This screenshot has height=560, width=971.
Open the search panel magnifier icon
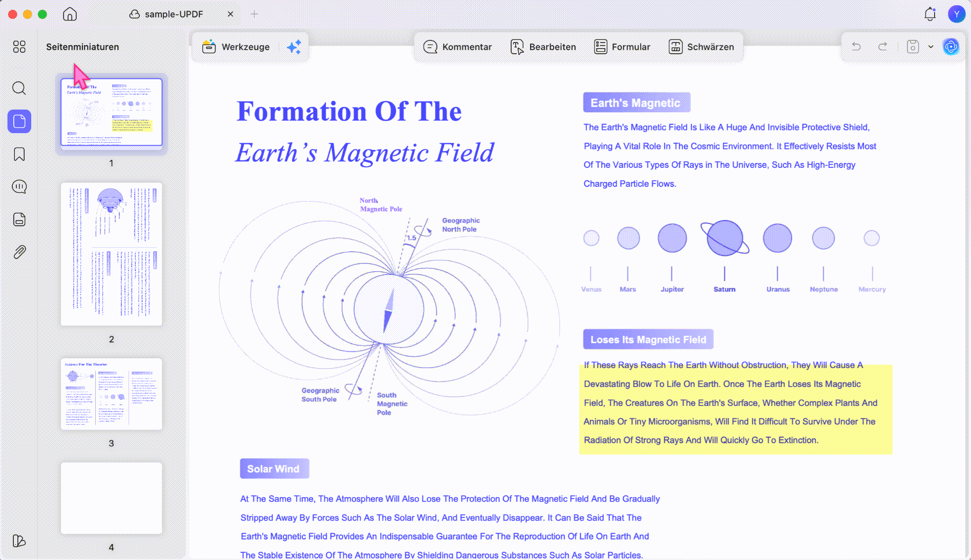coord(19,88)
